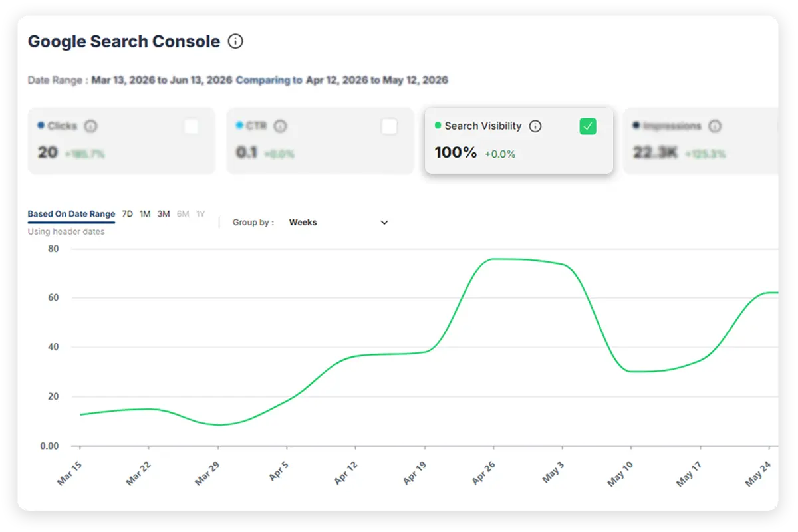Click the green Search Visibility color dot

pos(438,125)
